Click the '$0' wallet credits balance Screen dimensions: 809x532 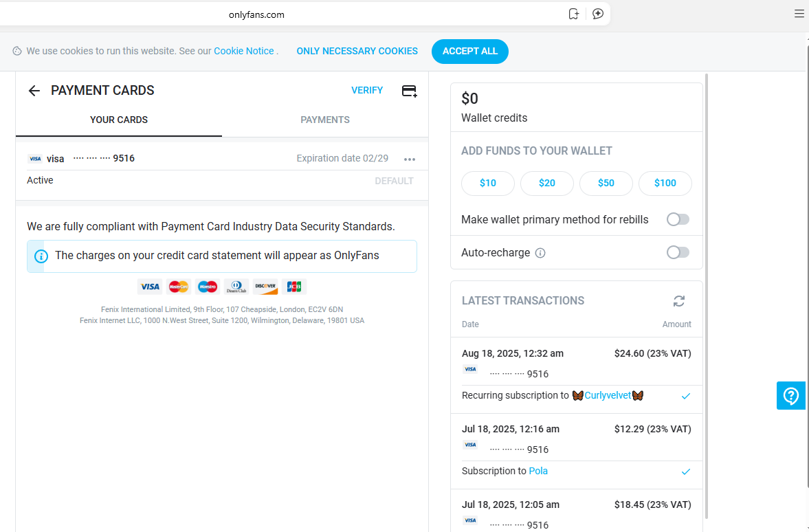(x=469, y=98)
